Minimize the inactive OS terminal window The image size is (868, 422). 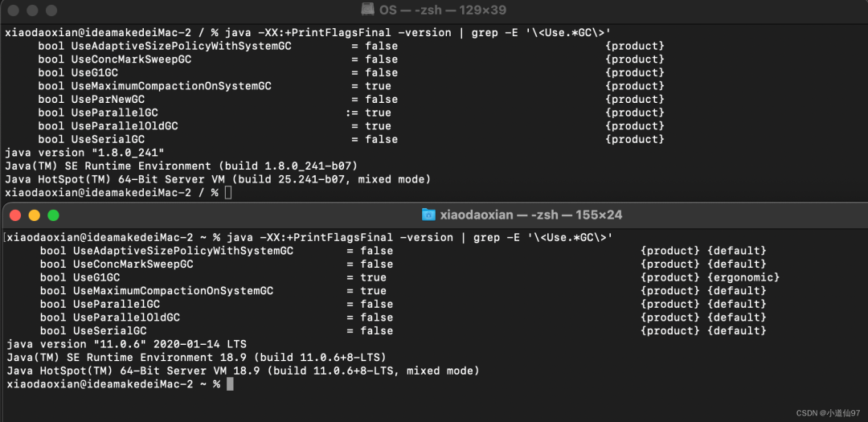[33, 10]
